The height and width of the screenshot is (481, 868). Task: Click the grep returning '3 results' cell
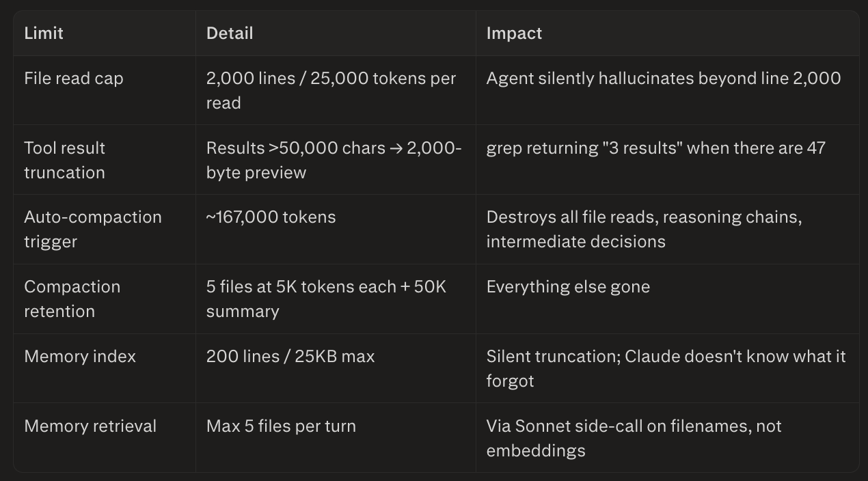point(667,160)
